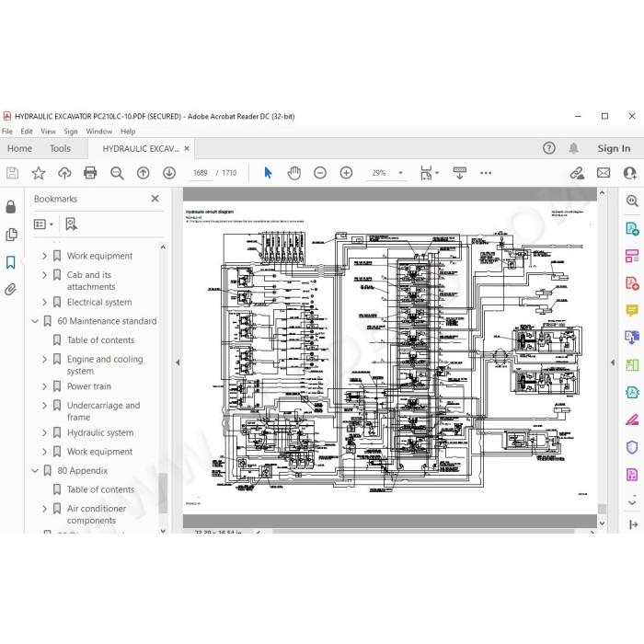Open the attachments paperclip panel
The image size is (644, 644).
click(x=11, y=290)
